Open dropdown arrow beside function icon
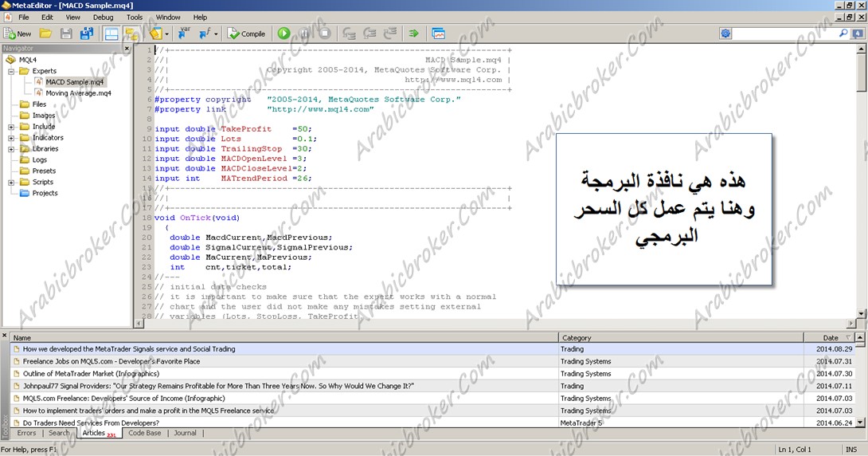 [215, 34]
